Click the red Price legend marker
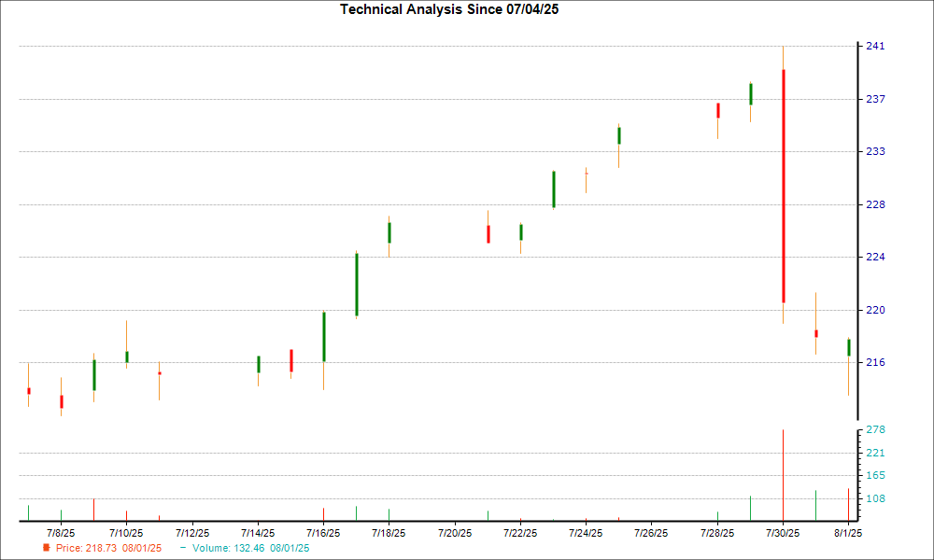 tap(47, 548)
